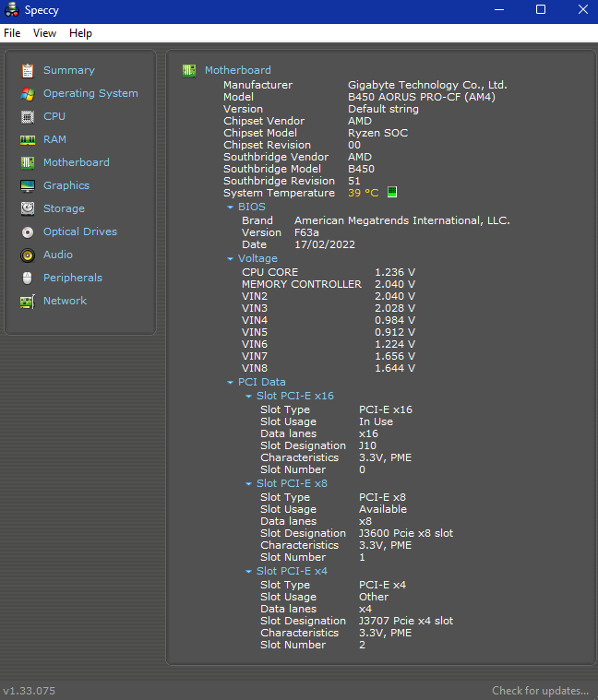Click the Speccy app icon in title bar
598x700 pixels.
tap(12, 10)
